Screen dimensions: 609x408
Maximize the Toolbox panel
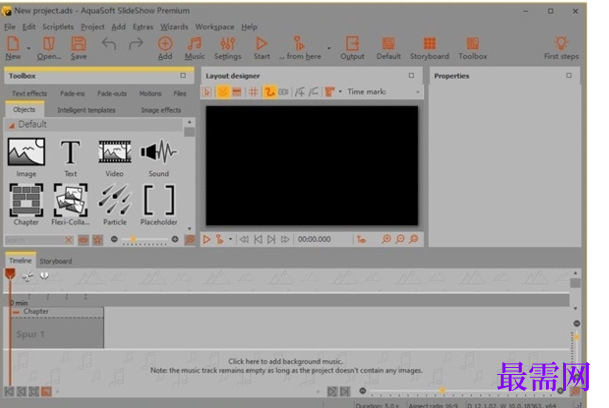coord(183,75)
